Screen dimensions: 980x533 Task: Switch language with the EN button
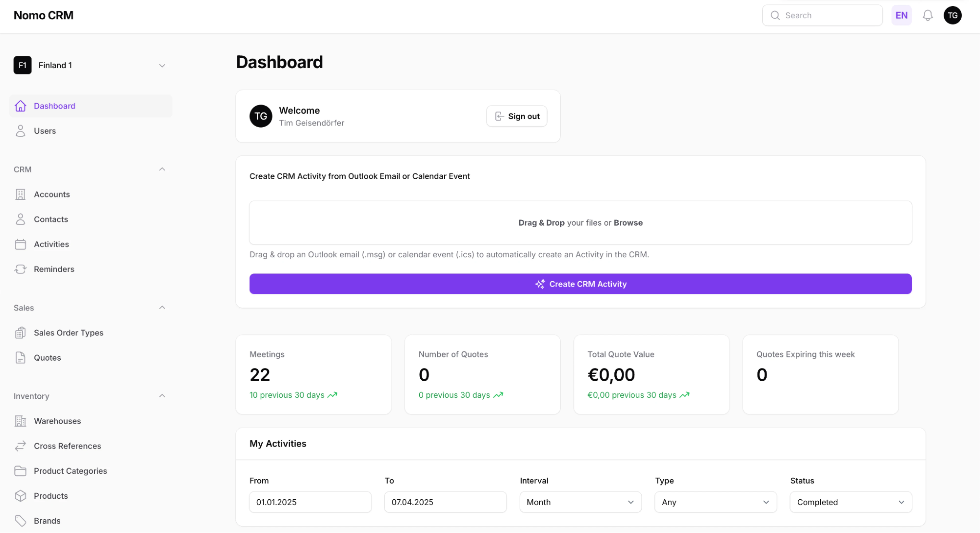tap(901, 15)
